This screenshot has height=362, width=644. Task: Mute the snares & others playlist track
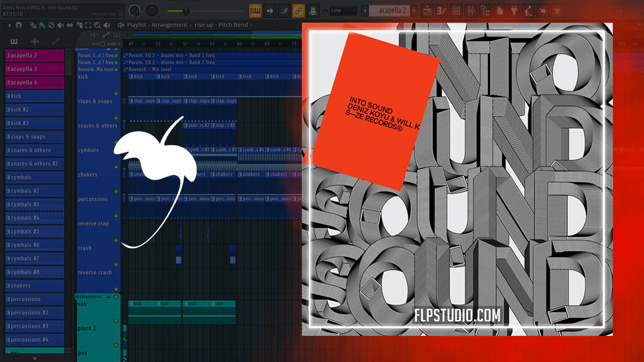[x=116, y=142]
